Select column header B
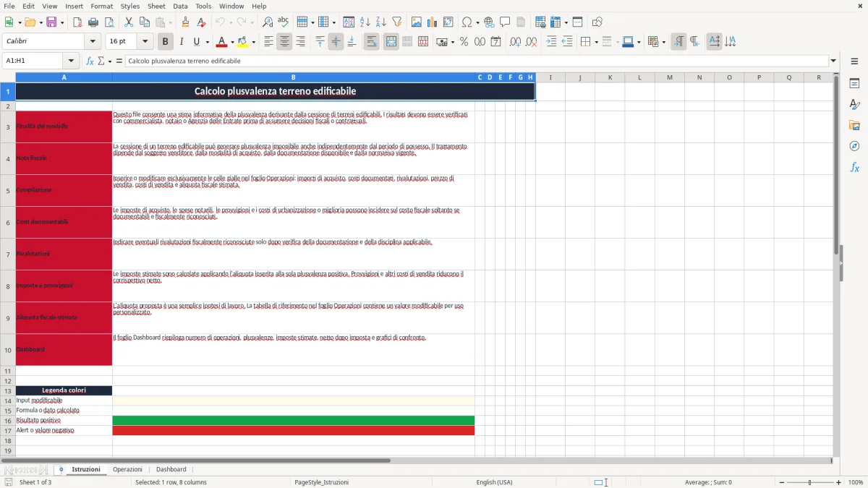The width and height of the screenshot is (868, 488). [293, 77]
